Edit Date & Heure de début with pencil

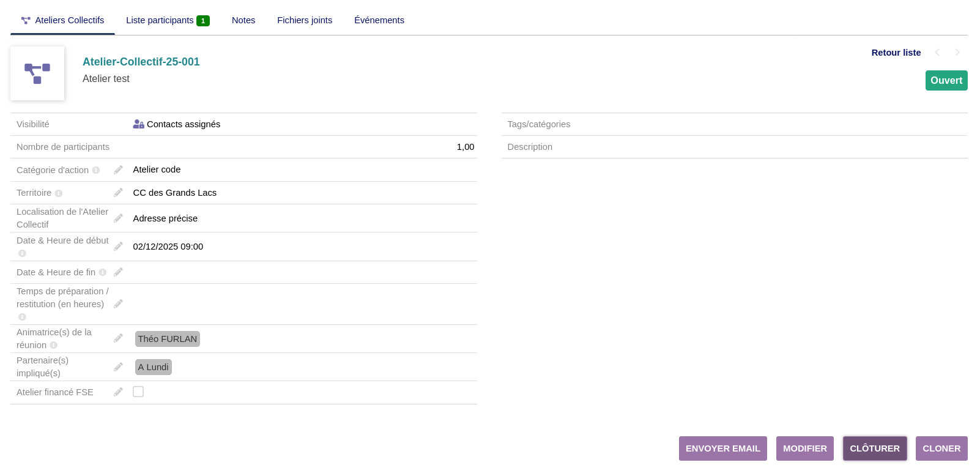[118, 247]
